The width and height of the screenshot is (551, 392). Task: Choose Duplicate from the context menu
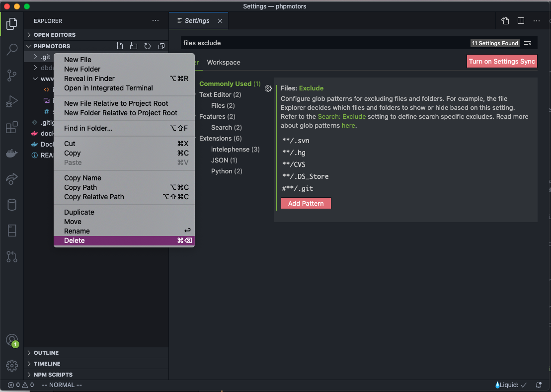pos(124,212)
